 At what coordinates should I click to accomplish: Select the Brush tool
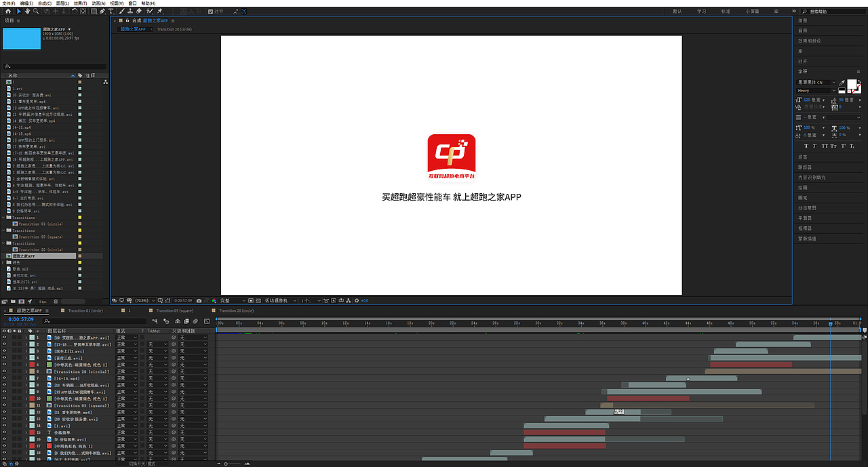122,12
